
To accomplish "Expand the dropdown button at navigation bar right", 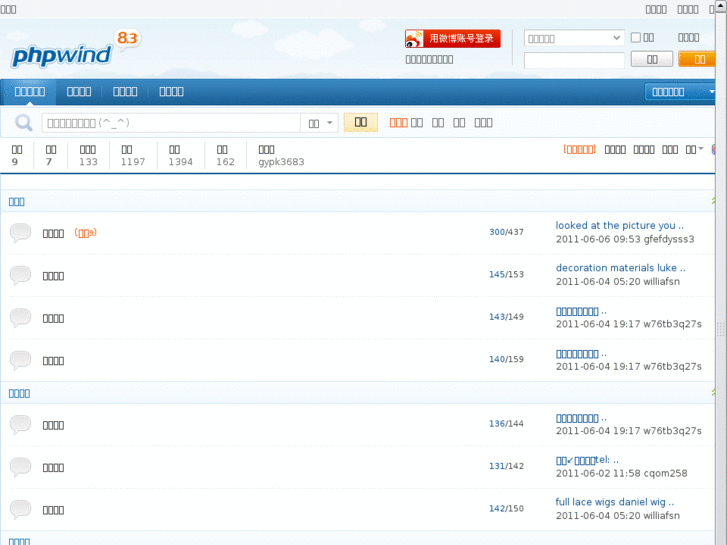I will point(680,92).
